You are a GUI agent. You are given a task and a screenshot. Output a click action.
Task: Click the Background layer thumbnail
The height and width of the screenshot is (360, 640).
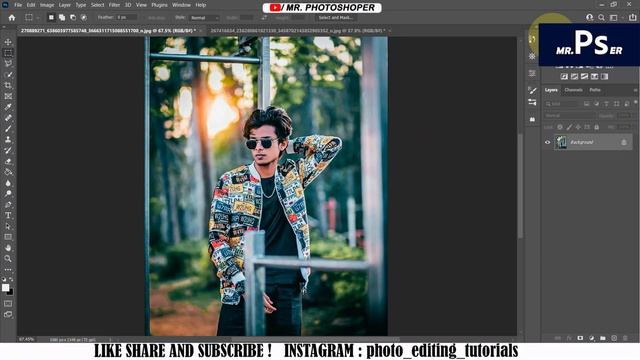tap(561, 142)
